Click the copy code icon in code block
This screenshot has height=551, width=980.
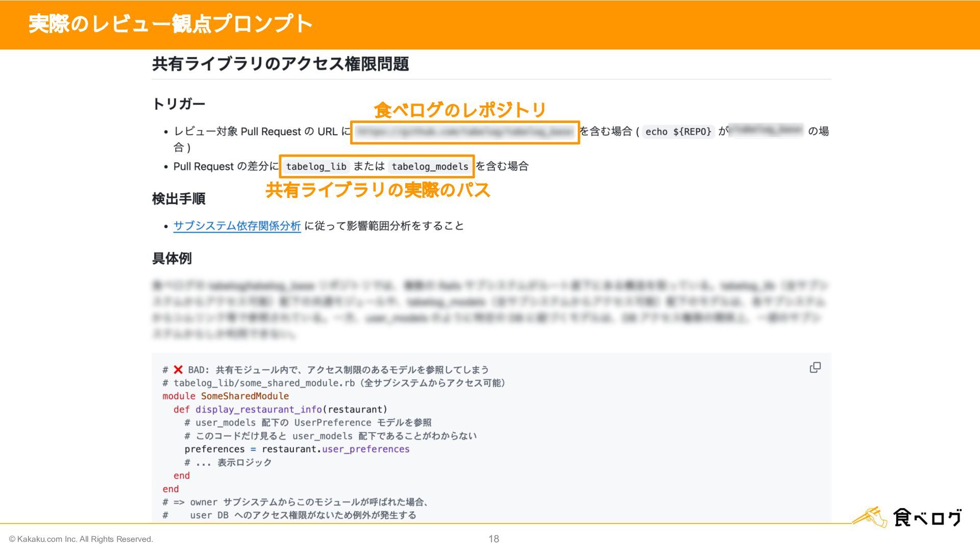tap(815, 367)
